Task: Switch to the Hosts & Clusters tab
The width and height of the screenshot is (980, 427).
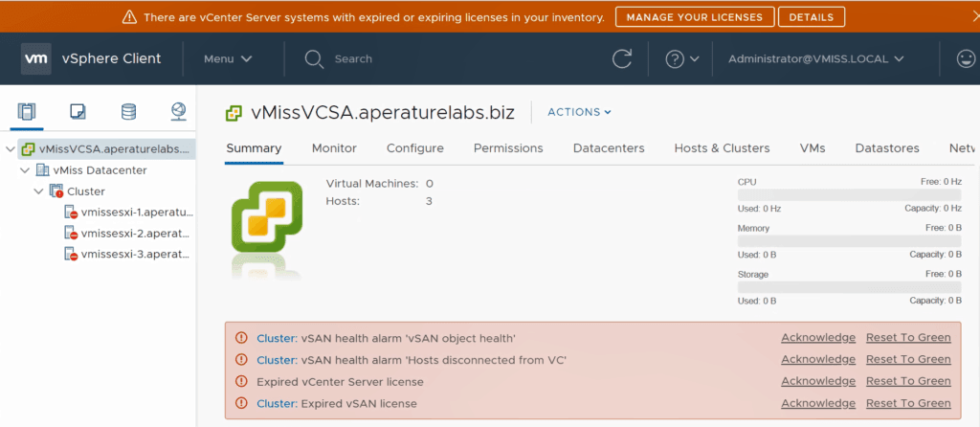Action: click(722, 148)
